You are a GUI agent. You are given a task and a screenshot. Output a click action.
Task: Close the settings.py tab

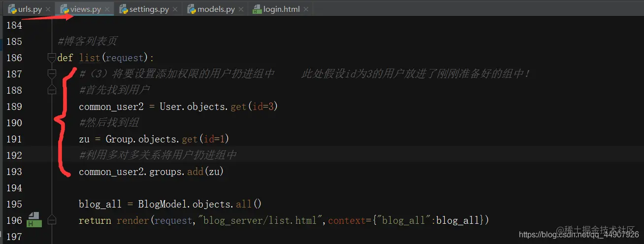[x=175, y=9]
